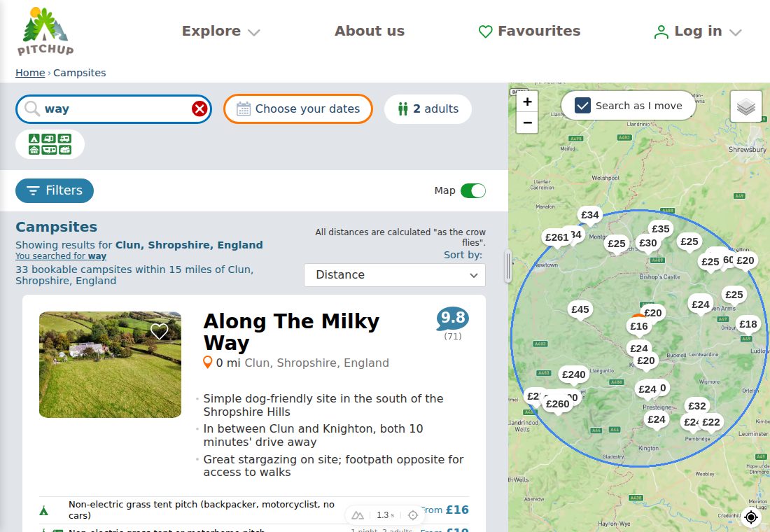Open the Sort by Distance dropdown
Image resolution: width=770 pixels, height=532 pixels.
tap(395, 275)
